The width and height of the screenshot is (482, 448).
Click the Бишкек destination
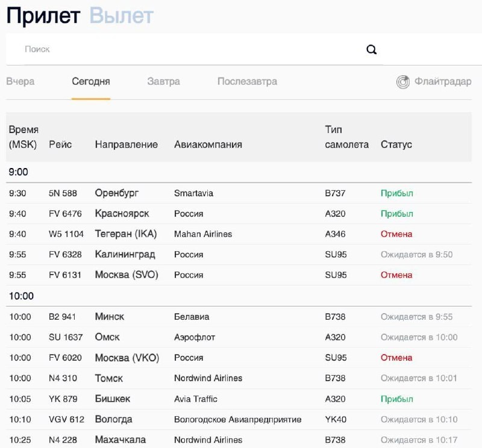coord(113,399)
